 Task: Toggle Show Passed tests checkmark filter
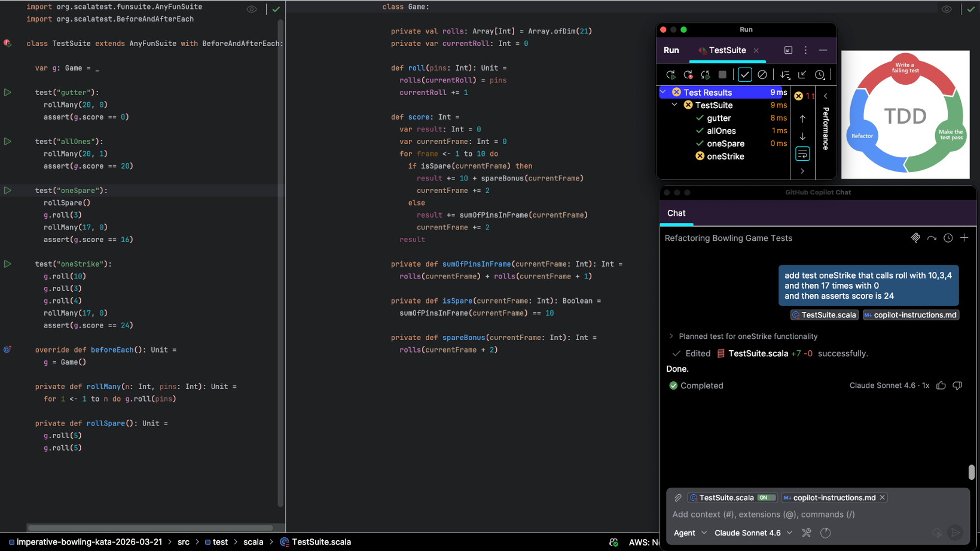[x=744, y=75]
